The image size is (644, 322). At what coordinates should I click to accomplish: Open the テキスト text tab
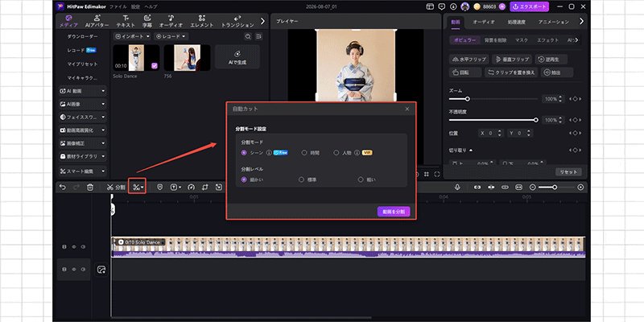(126, 21)
